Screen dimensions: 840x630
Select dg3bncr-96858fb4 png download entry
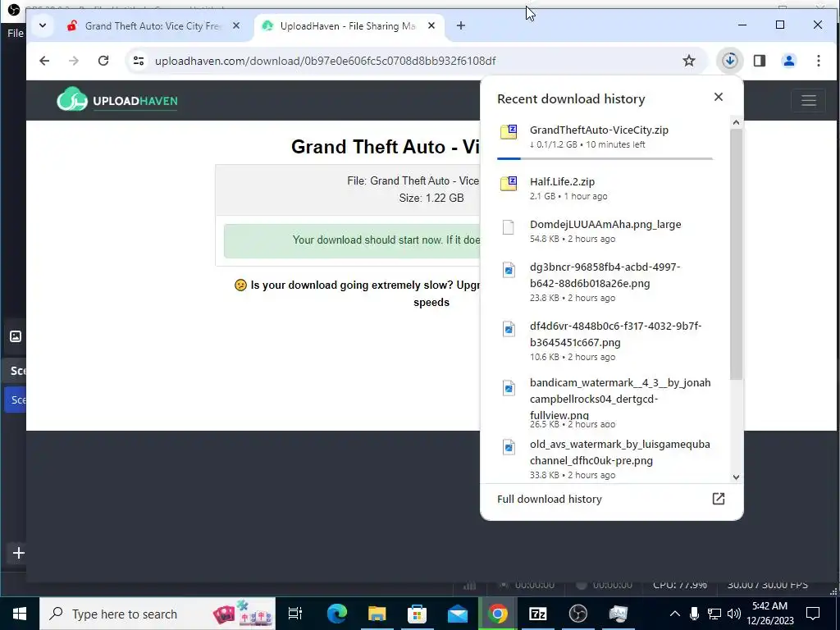pyautogui.click(x=605, y=282)
